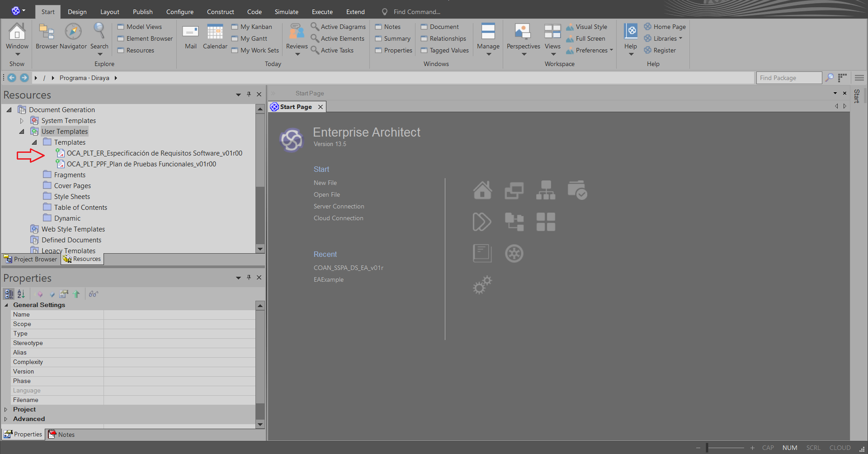
Task: Click the Home house icon on Start Page
Action: click(x=482, y=190)
